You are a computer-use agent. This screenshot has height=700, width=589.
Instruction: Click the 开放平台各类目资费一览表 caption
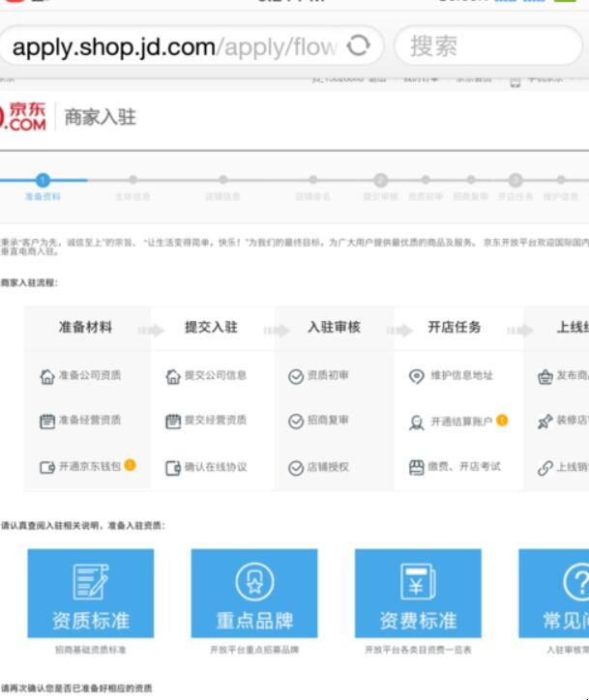point(418,650)
